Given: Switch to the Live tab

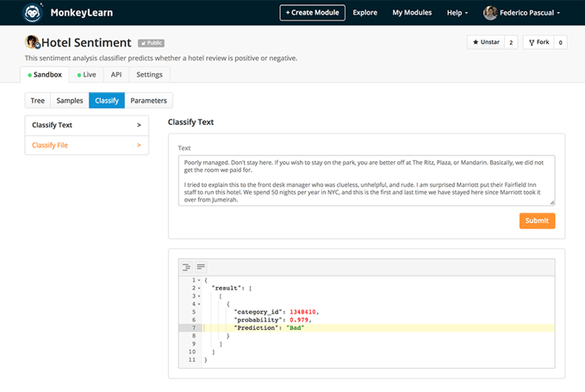Looking at the screenshot, I should pyautogui.click(x=86, y=75).
